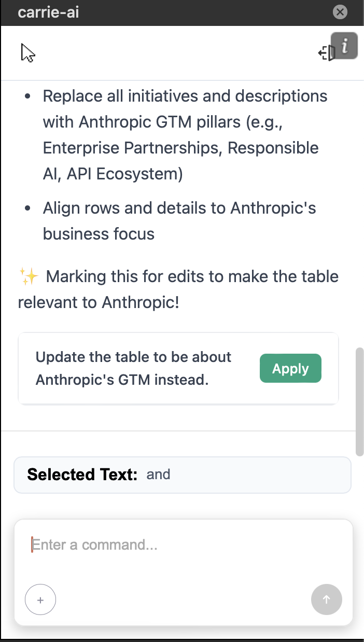This screenshot has width=364, height=642.
Task: Click the plus attachment button
Action: pyautogui.click(x=40, y=599)
